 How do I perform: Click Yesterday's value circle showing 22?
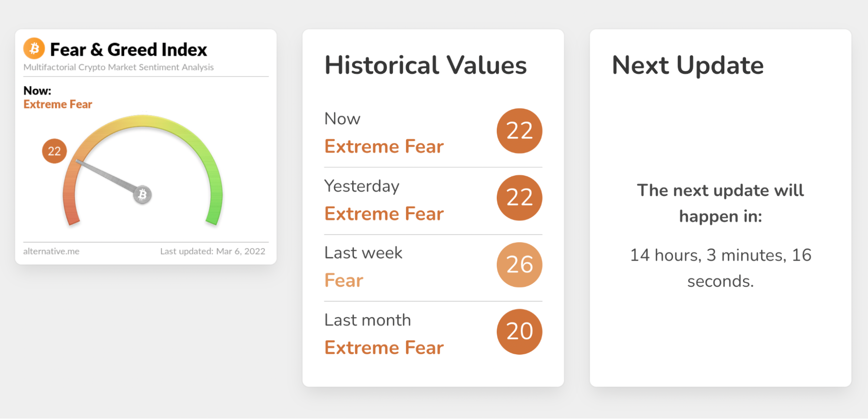[x=519, y=198]
